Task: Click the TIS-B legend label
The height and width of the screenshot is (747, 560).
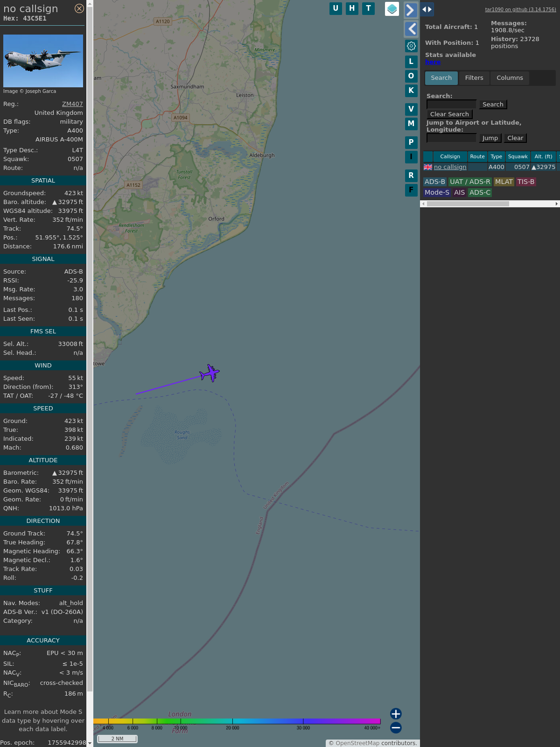Action: pos(526,182)
